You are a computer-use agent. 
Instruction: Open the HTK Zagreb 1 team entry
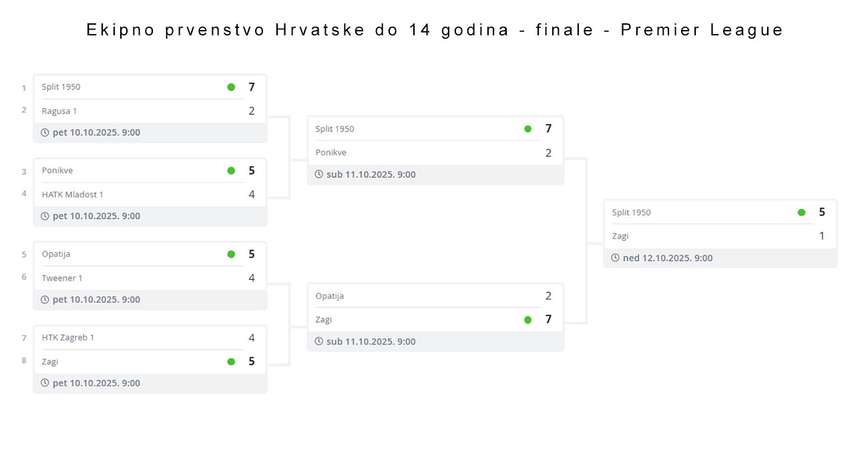tap(68, 338)
